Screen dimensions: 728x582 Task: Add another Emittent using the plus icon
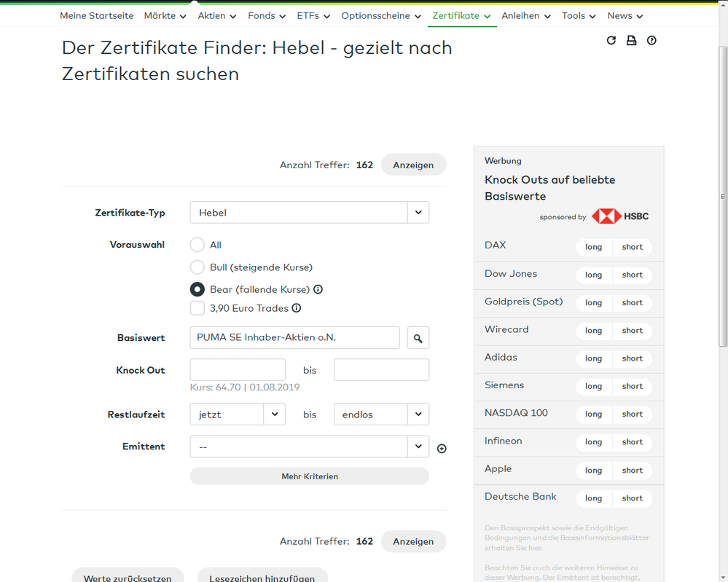(x=442, y=448)
